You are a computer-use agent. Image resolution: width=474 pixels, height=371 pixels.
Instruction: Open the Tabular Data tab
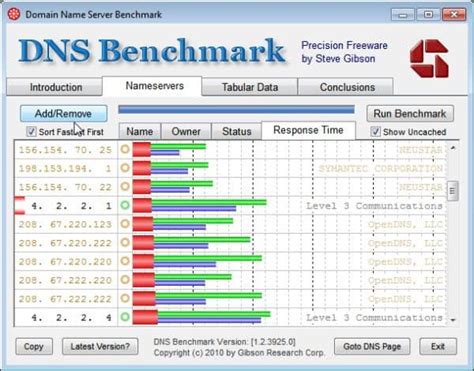[250, 87]
